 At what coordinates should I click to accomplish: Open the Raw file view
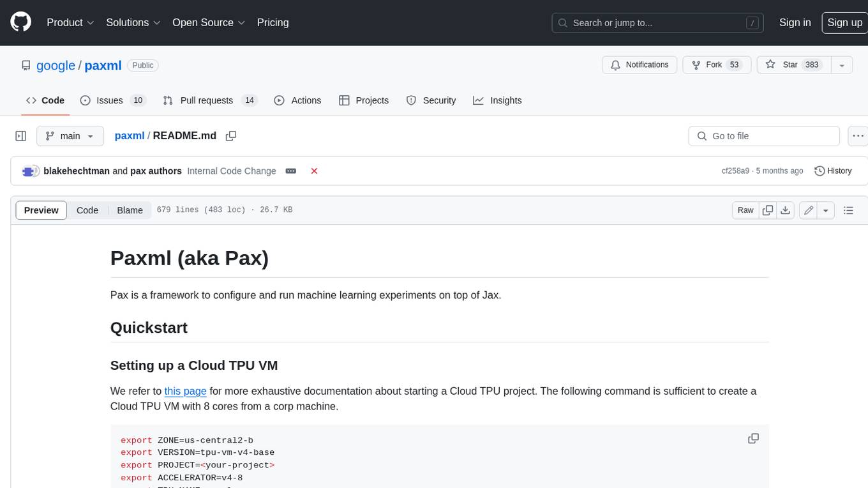745,210
